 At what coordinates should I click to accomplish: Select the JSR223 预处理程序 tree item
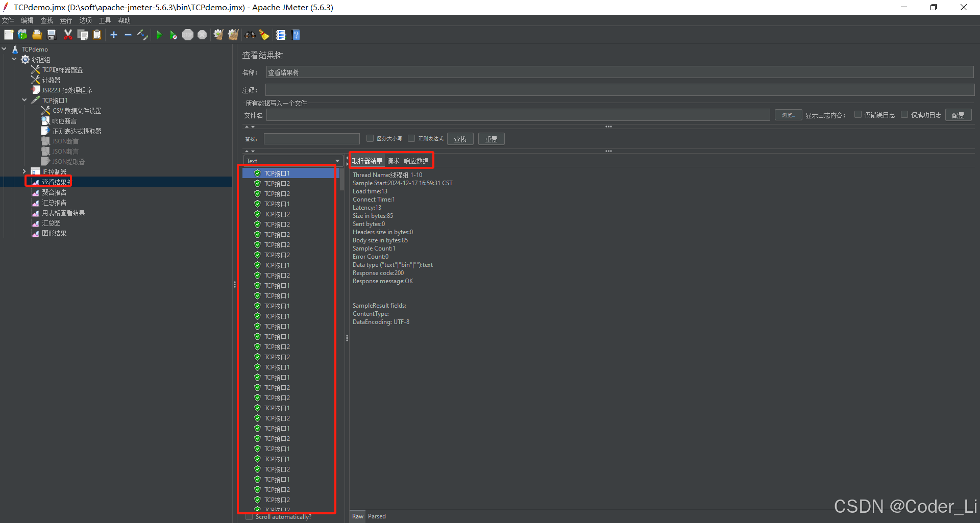click(67, 90)
